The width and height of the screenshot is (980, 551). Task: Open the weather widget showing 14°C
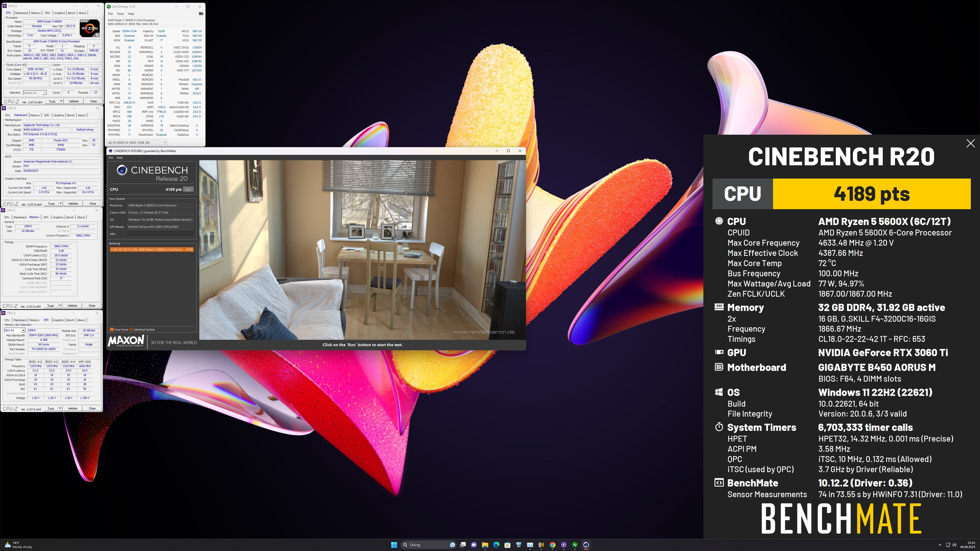click(x=18, y=545)
